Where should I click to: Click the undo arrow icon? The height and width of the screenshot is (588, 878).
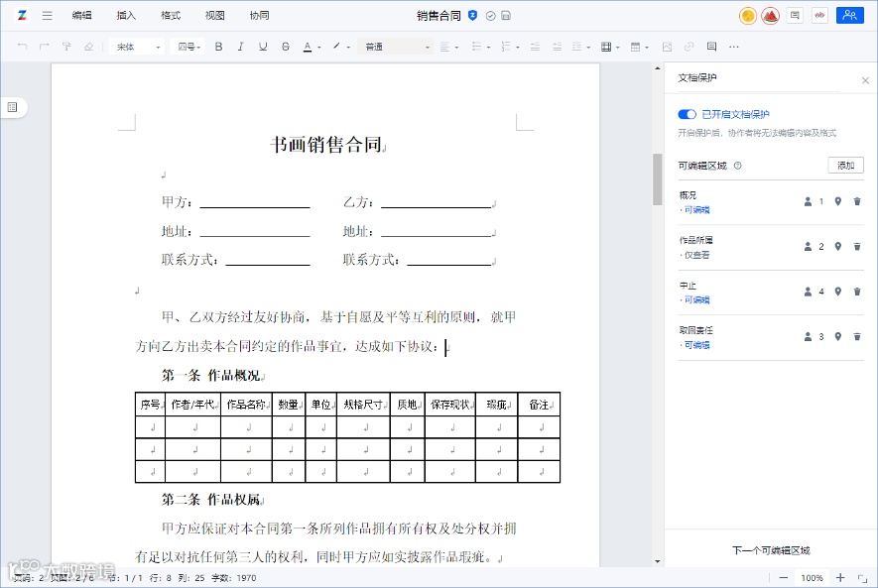click(x=23, y=47)
